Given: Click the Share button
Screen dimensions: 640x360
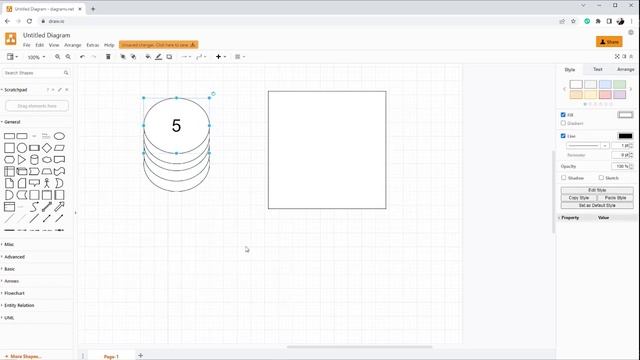Looking at the screenshot, I should 609,42.
